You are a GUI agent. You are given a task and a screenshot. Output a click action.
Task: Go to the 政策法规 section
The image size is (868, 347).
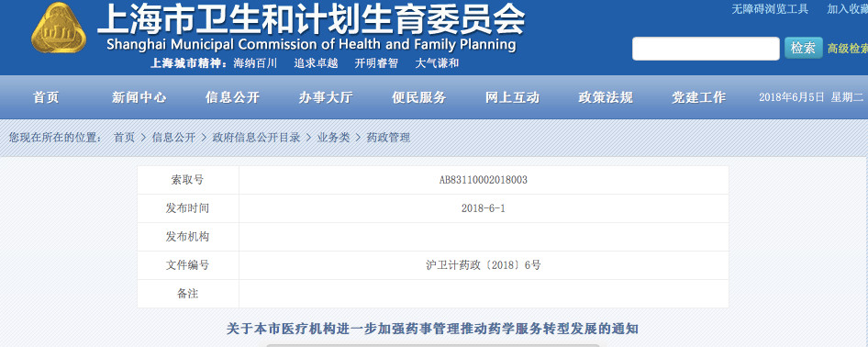coord(606,97)
